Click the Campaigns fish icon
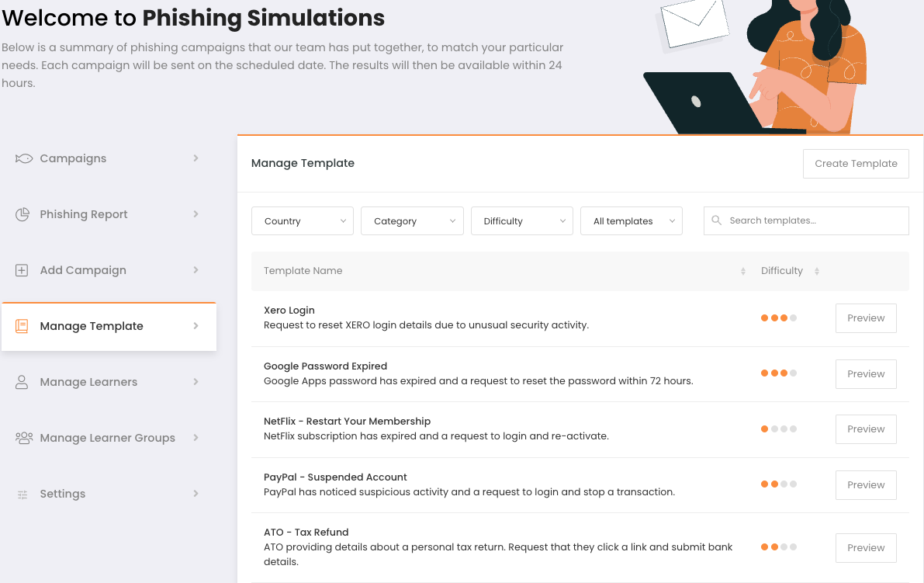 (x=23, y=158)
